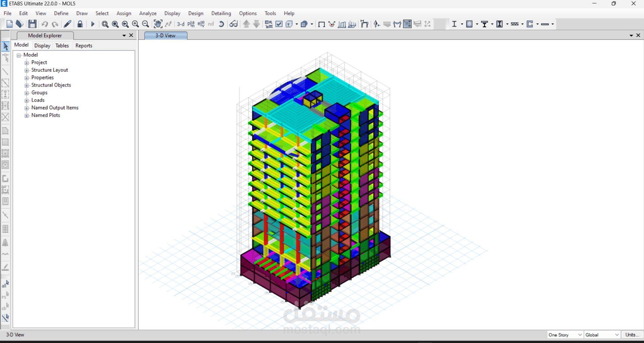Screen dimensions: 644x343
Task: Expand the Loads tree node
Action: coord(27,101)
